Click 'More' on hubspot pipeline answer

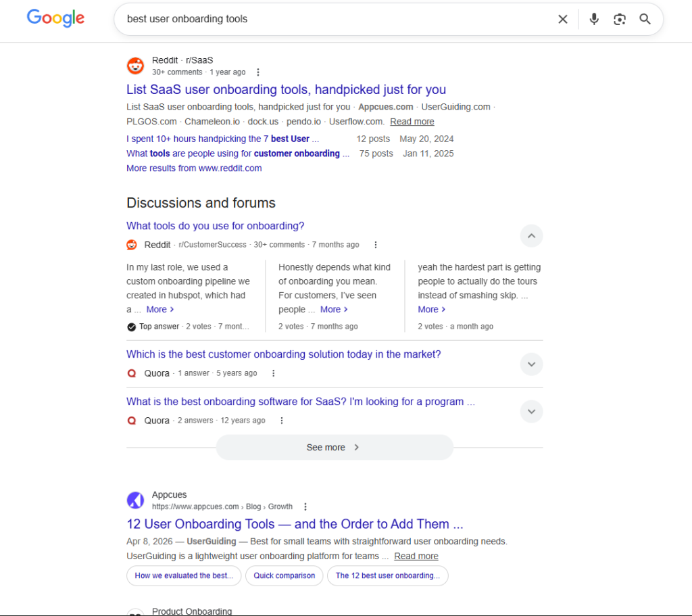159,310
